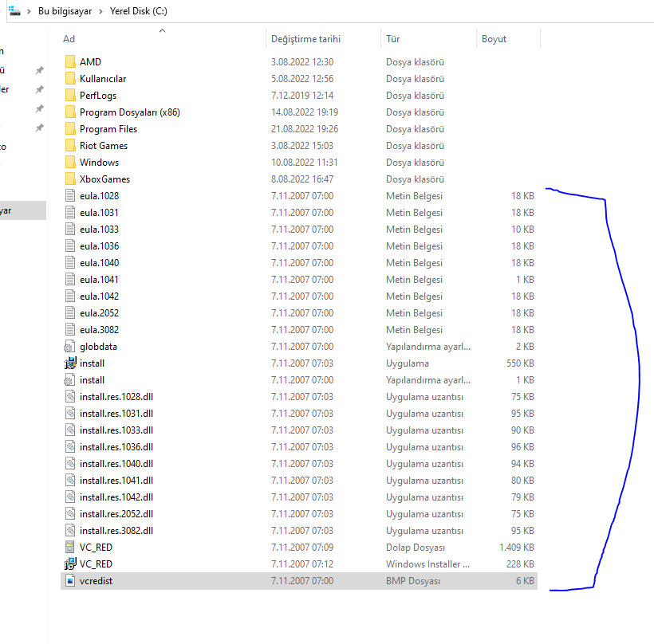
Task: Expand the chevron before Yerel Disk (C:)
Action: (x=101, y=11)
